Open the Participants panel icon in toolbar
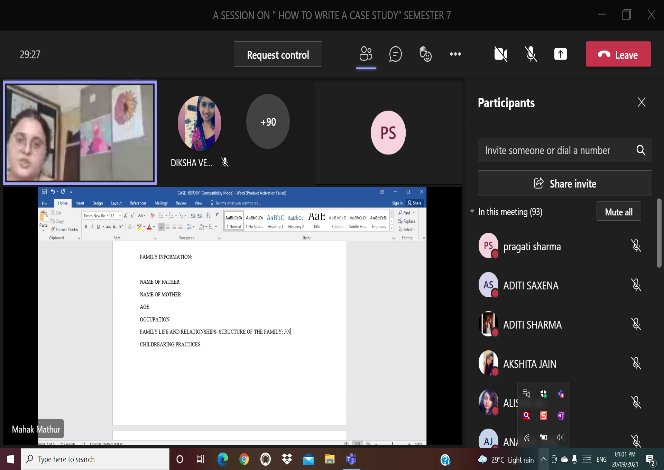The width and height of the screenshot is (664, 470). [x=366, y=54]
